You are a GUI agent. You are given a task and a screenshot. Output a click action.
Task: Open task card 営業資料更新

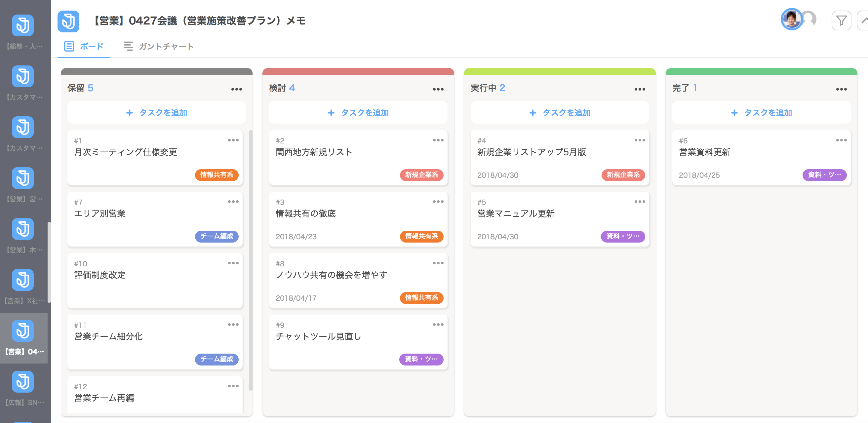click(761, 158)
